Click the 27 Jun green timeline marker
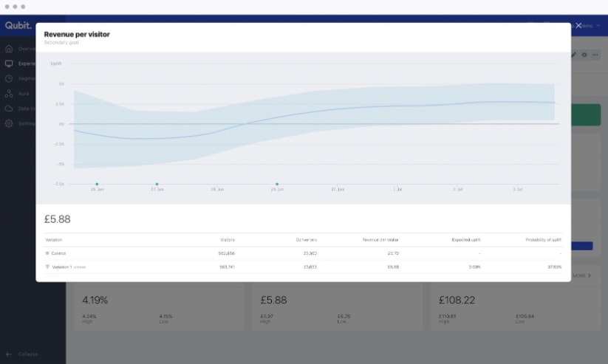 157,184
